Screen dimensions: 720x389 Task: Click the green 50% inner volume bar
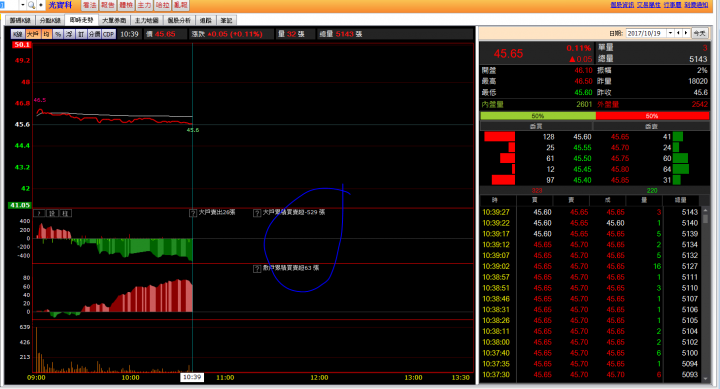(x=538, y=116)
